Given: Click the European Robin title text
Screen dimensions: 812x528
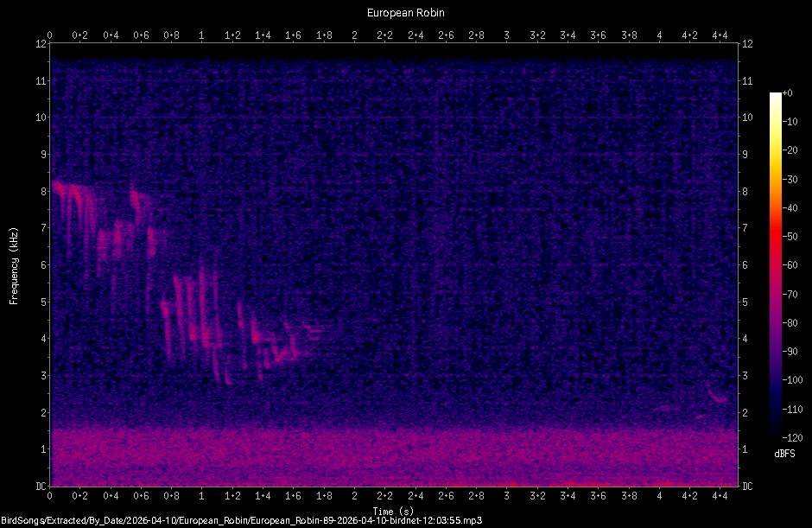Looking at the screenshot, I should coord(406,12).
